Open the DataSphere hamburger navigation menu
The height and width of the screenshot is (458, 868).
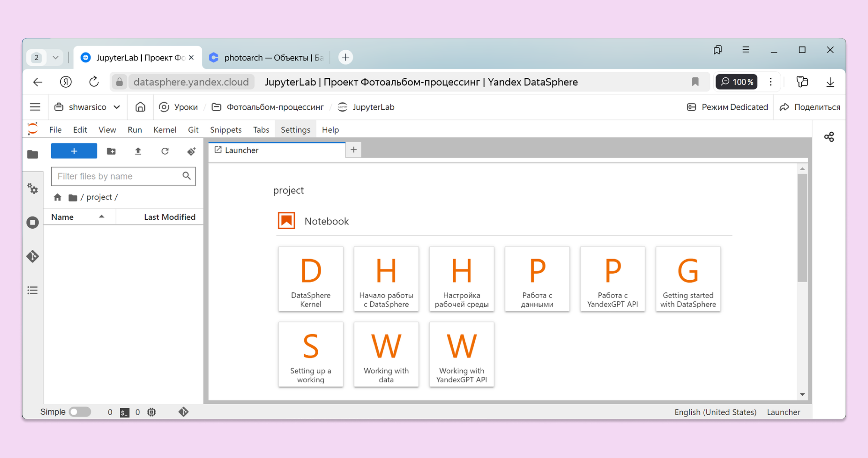[x=35, y=107]
